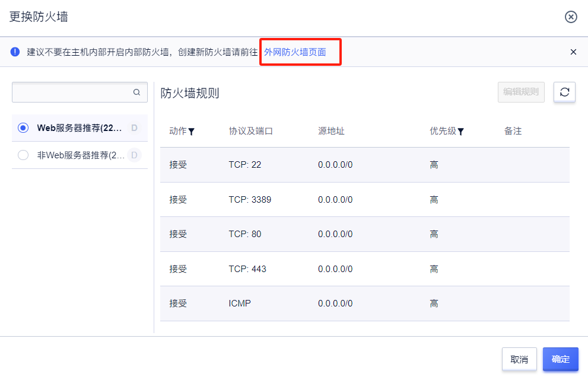
Task: Select the 非Web服务器推荐 radio button
Action: click(23, 155)
